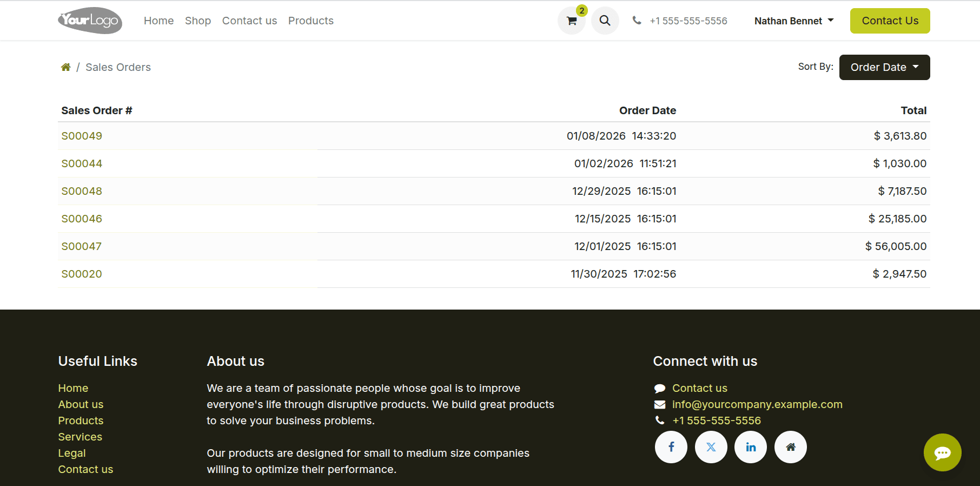Open the LinkedIn social icon
Screen dimensions: 980x486
point(750,447)
